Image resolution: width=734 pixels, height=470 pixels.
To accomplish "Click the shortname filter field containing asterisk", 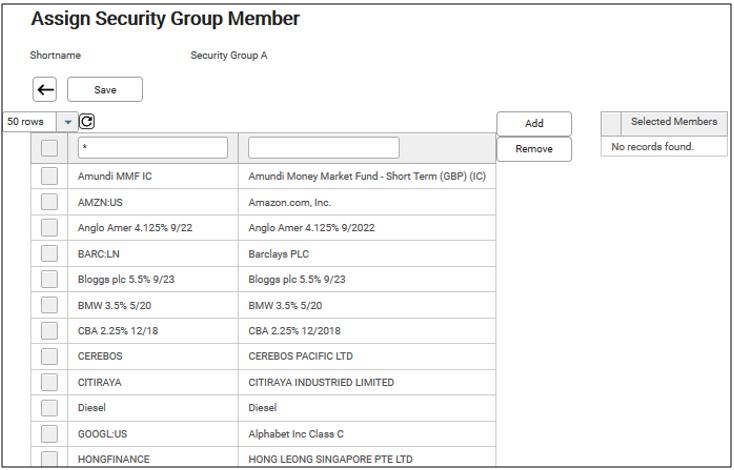I will 152,148.
